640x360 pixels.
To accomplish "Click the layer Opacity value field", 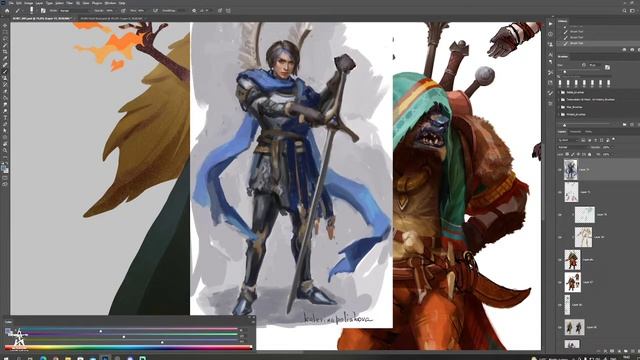I will pyautogui.click(x=606, y=147).
